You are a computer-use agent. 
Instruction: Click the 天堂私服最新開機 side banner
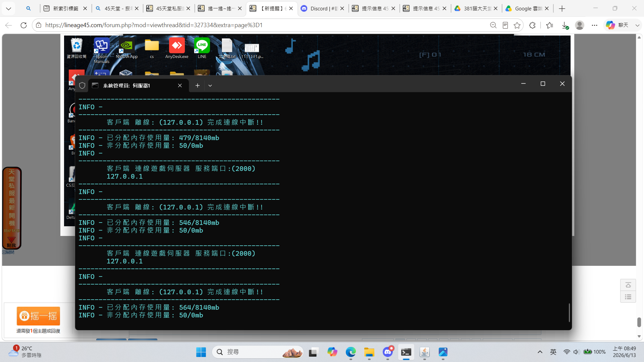click(12, 208)
